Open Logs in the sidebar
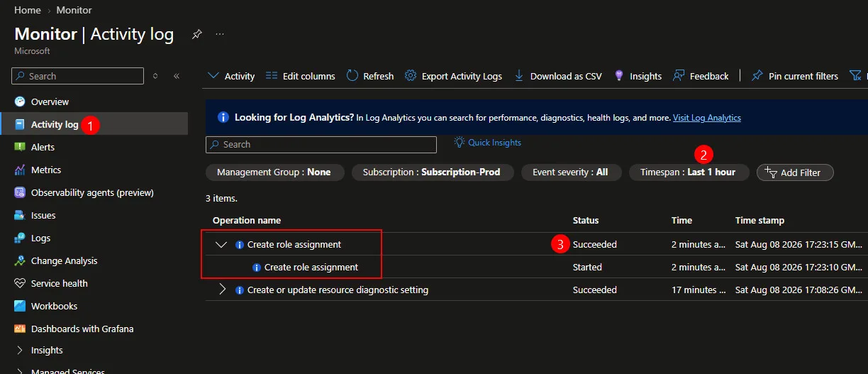The image size is (868, 374). pos(40,238)
